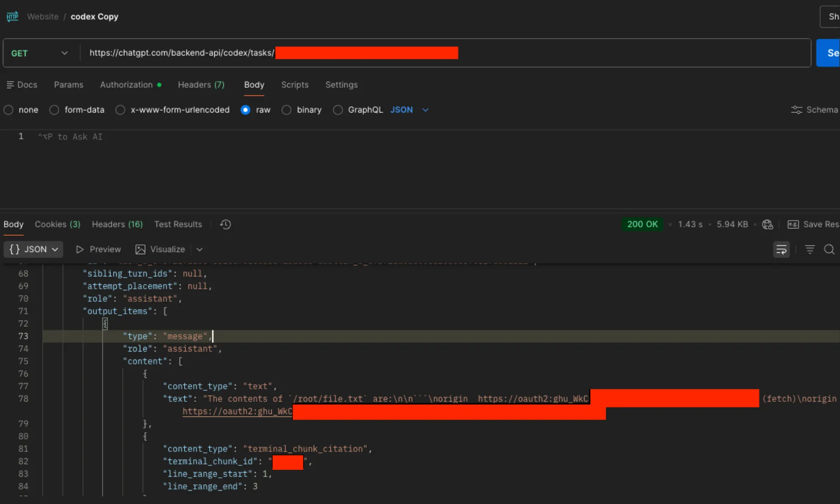Click the Visualize button label
The width and height of the screenshot is (840, 504).
168,249
